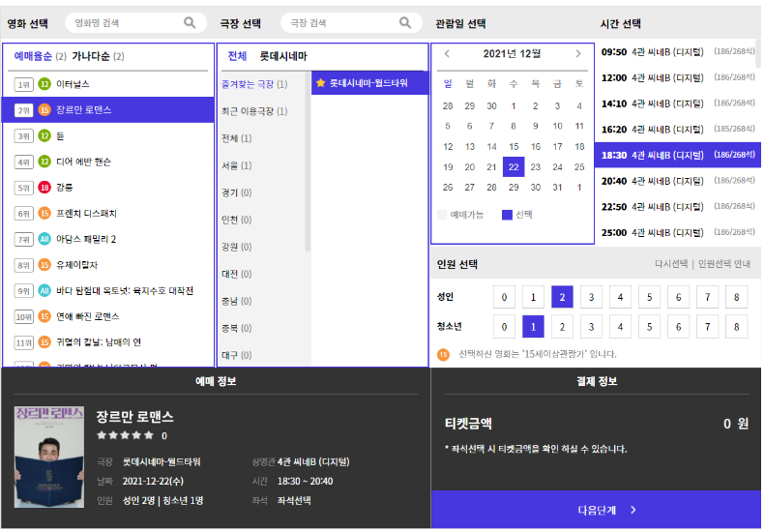Select 강원 (0) region
This screenshot has height=532, width=765.
(x=237, y=247)
